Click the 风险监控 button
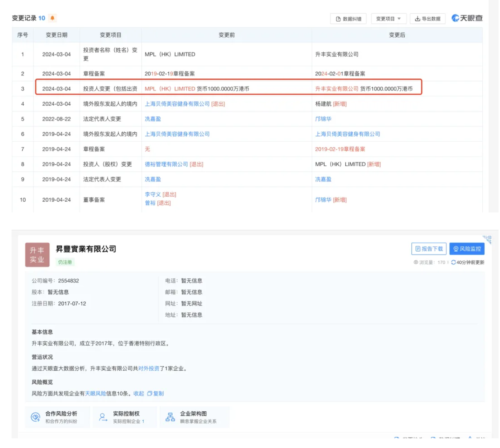Screen dimensions: 500x448 467,249
